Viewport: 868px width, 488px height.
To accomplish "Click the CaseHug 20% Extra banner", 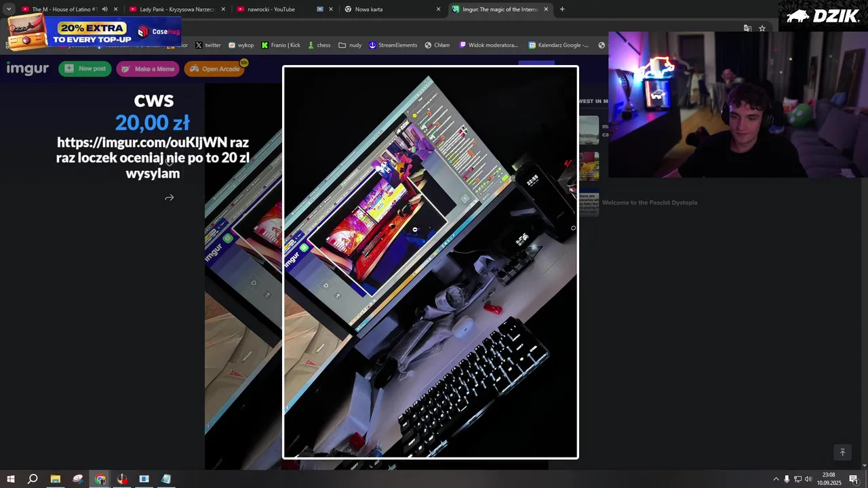I will (x=94, y=31).
